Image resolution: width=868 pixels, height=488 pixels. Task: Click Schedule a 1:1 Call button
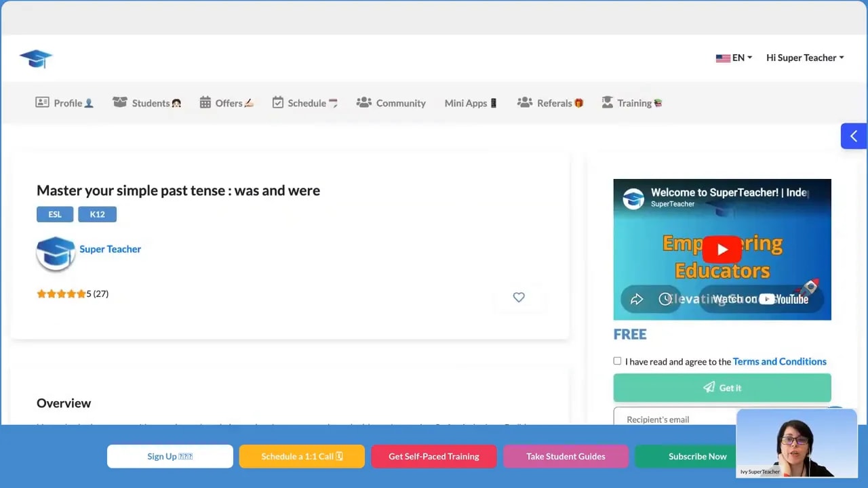(302, 456)
